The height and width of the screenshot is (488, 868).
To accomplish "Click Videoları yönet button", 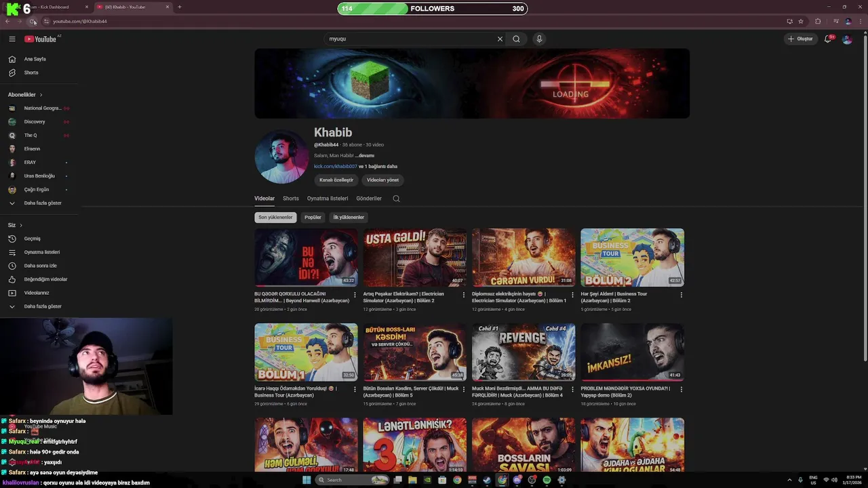I will 382,180.
